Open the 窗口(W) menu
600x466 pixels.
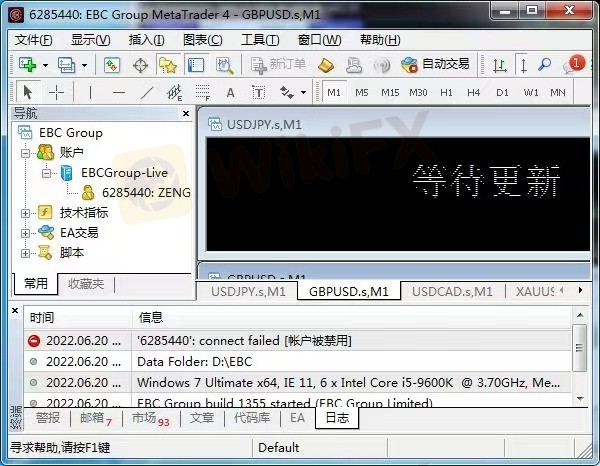click(320, 40)
